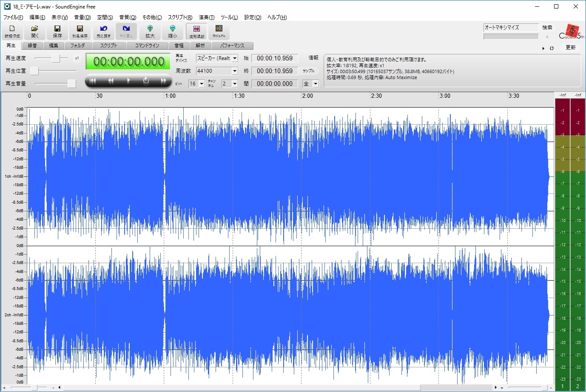Zoom in with the 拡大 icon

tap(150, 31)
